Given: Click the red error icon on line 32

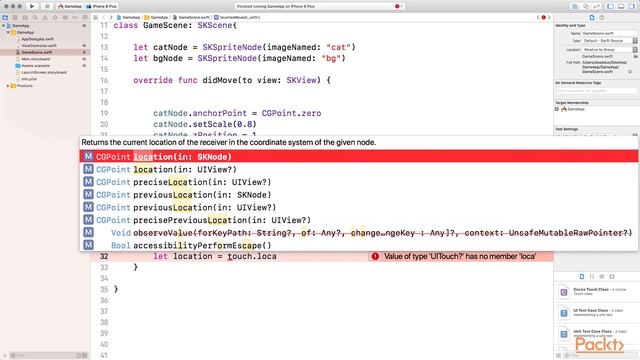Looking at the screenshot, I should 375,256.
